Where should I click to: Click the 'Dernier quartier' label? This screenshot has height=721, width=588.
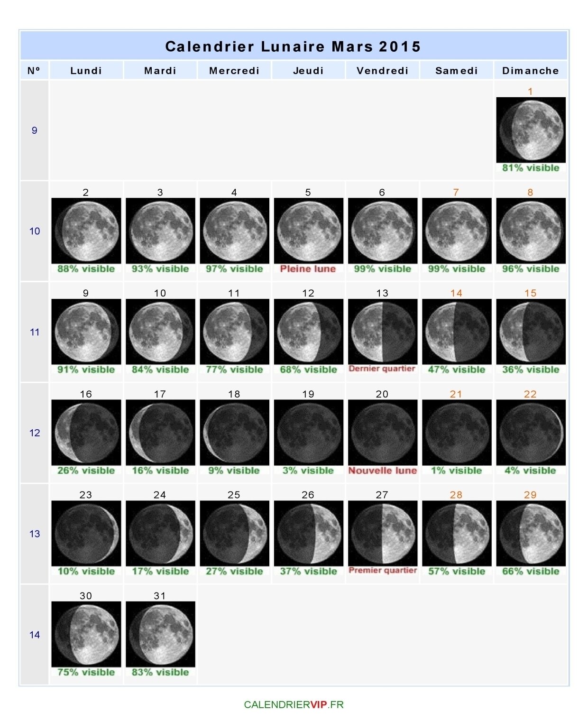click(x=382, y=369)
